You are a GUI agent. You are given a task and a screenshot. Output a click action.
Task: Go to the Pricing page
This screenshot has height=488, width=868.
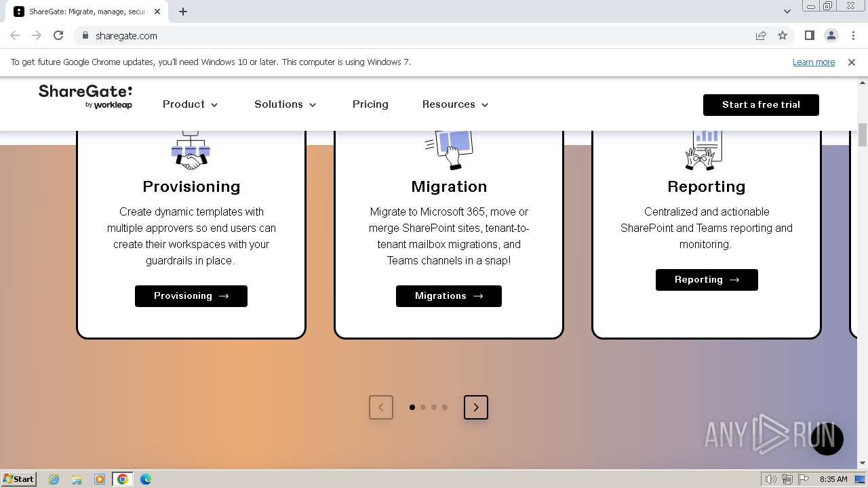(x=370, y=104)
